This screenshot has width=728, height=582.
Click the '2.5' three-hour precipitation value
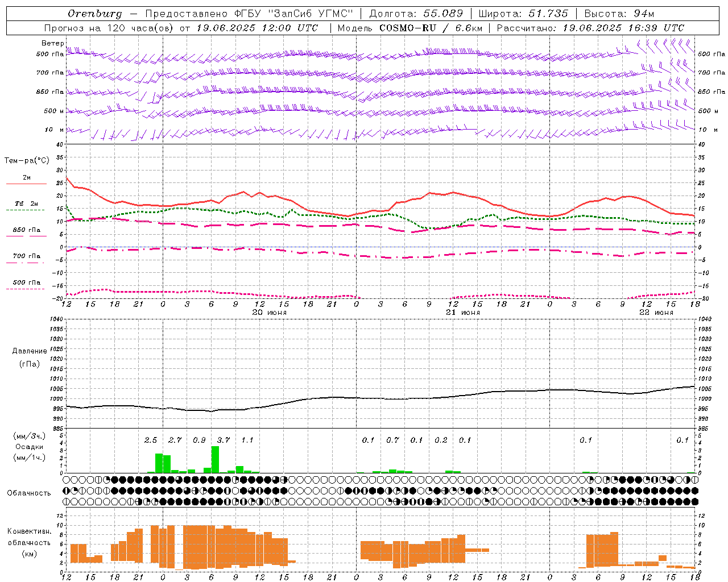(151, 440)
